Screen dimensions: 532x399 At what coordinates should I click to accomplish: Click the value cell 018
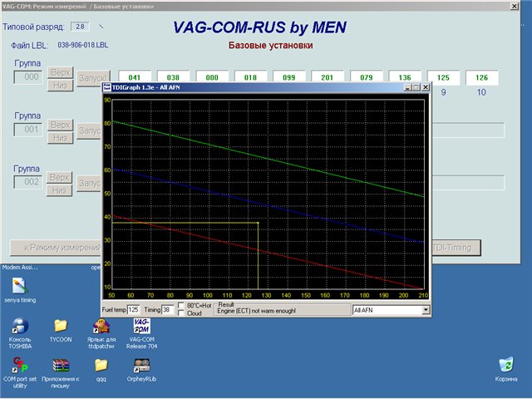(x=251, y=77)
